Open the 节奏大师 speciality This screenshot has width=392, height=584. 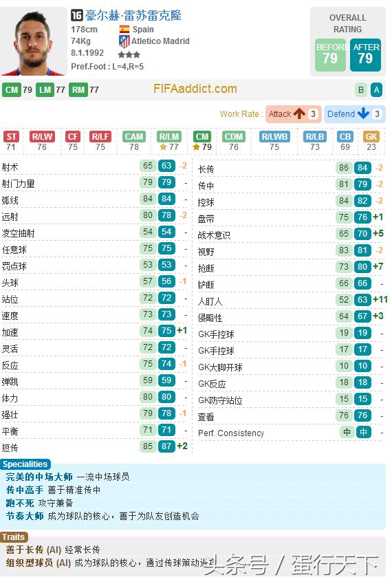[25, 516]
